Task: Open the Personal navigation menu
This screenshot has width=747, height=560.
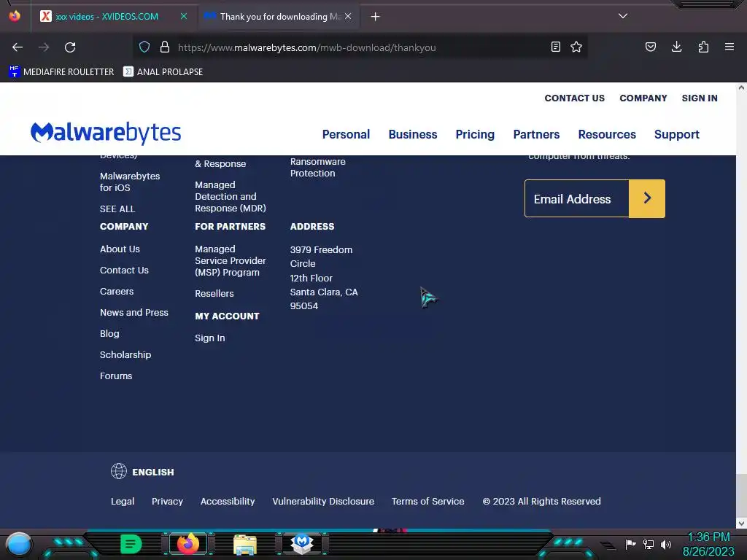Action: (346, 134)
